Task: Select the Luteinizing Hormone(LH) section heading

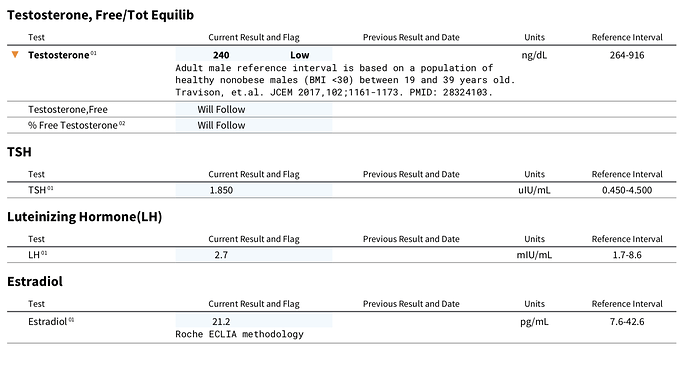Action: pos(84,217)
